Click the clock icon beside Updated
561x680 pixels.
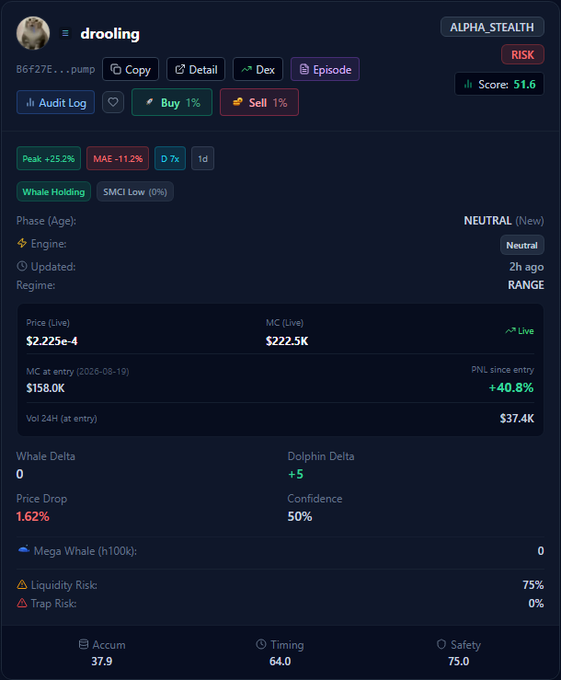pos(22,266)
